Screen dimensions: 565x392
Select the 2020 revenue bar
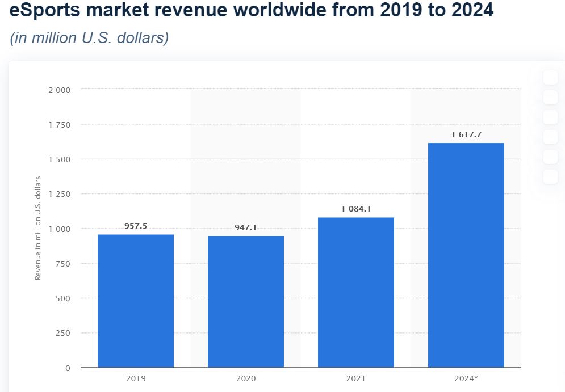point(246,302)
